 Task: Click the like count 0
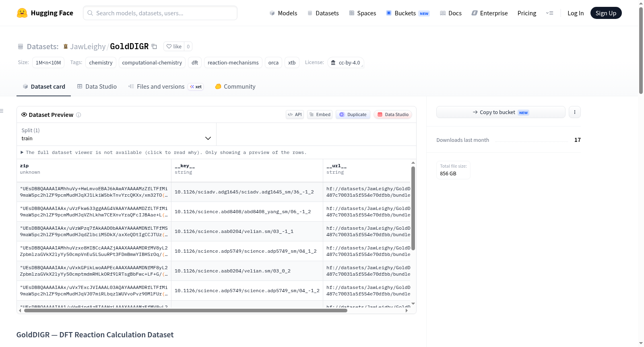188,46
